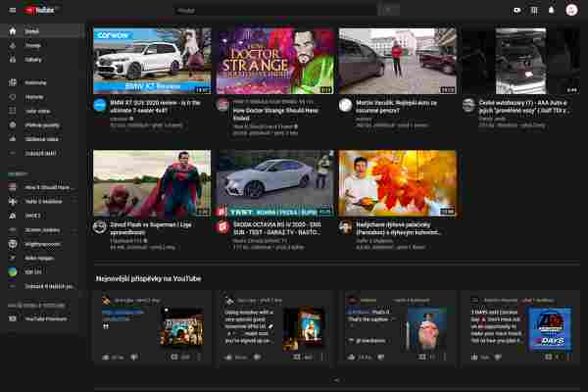
Task: Open the notifications bell
Action: click(551, 10)
